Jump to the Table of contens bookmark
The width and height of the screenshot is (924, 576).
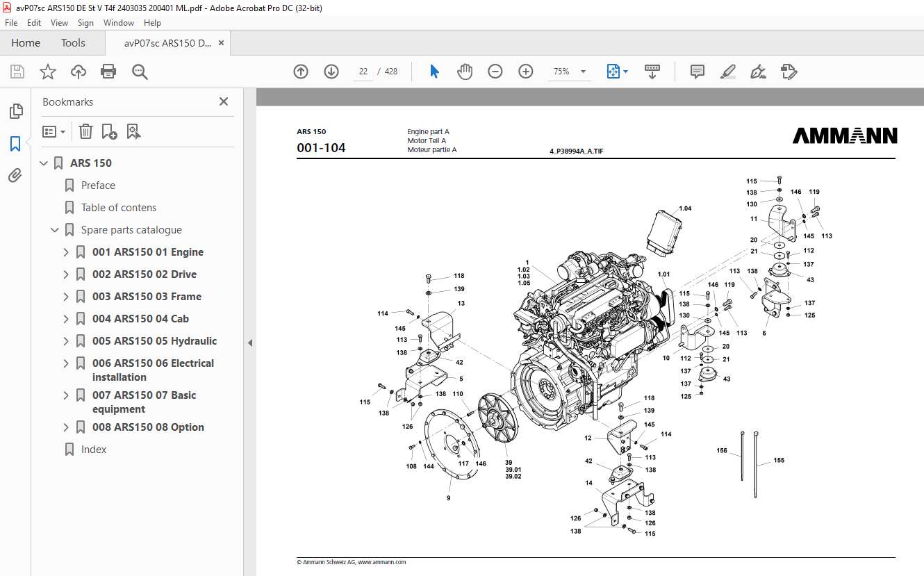pyautogui.click(x=119, y=208)
